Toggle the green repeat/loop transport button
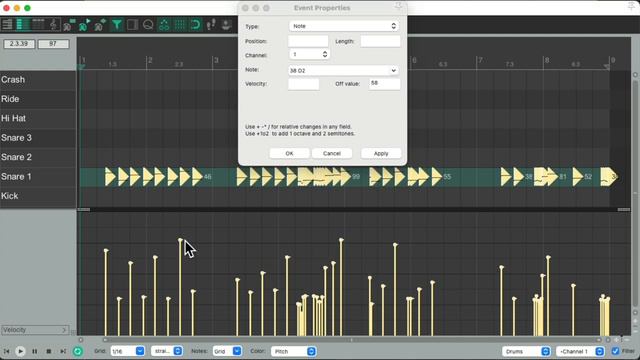This screenshot has width=640, height=360. pyautogui.click(x=78, y=351)
